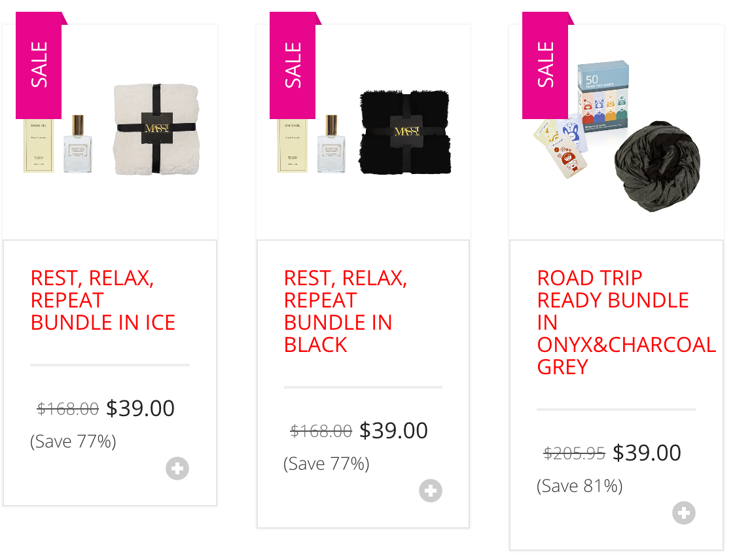Open Road Trip Ready Bundle Onyx&Charcoal title
Viewport: 733px width, 560px height.
tap(626, 323)
